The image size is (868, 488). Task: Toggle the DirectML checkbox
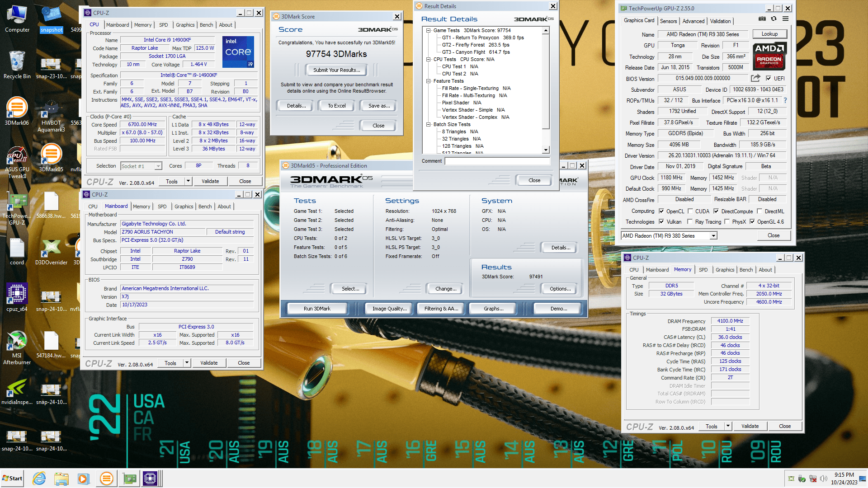tap(760, 211)
